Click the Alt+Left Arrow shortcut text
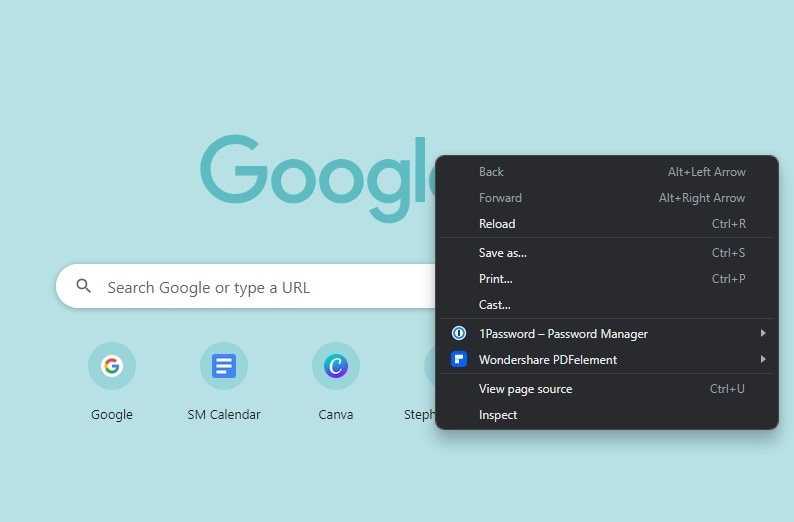 click(x=706, y=172)
